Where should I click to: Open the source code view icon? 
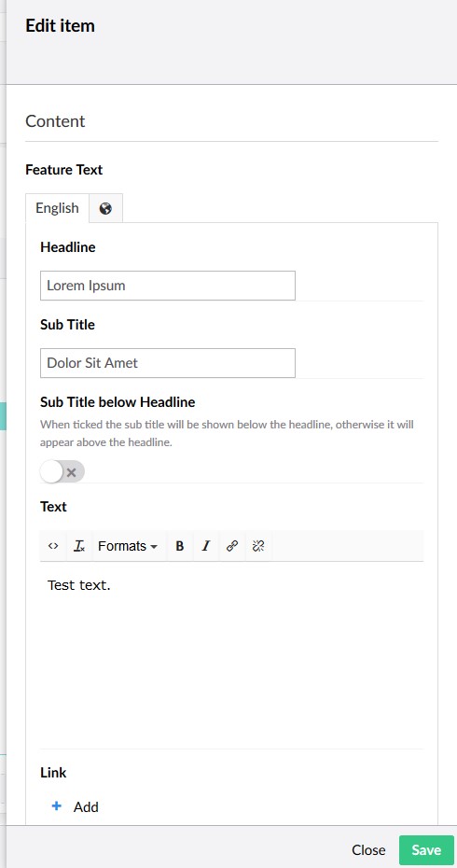(53, 546)
